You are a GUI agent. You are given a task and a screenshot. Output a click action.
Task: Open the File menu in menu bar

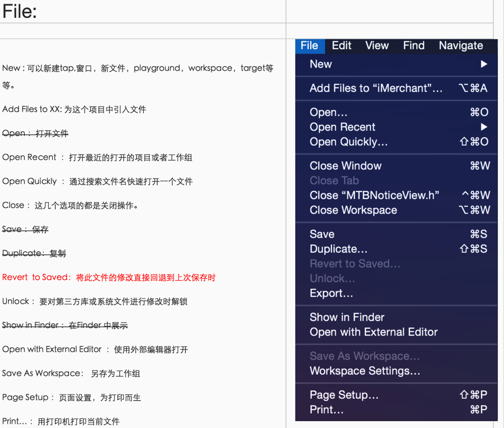pyautogui.click(x=310, y=46)
